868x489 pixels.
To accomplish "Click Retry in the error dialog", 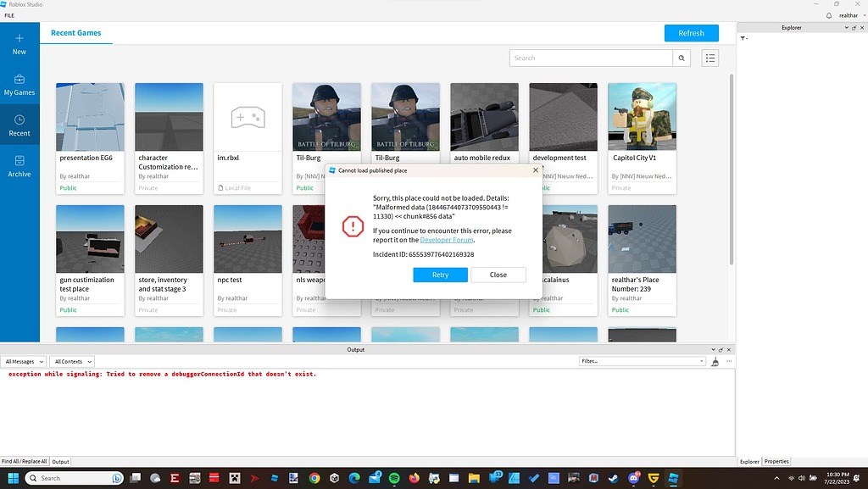I will click(x=440, y=275).
